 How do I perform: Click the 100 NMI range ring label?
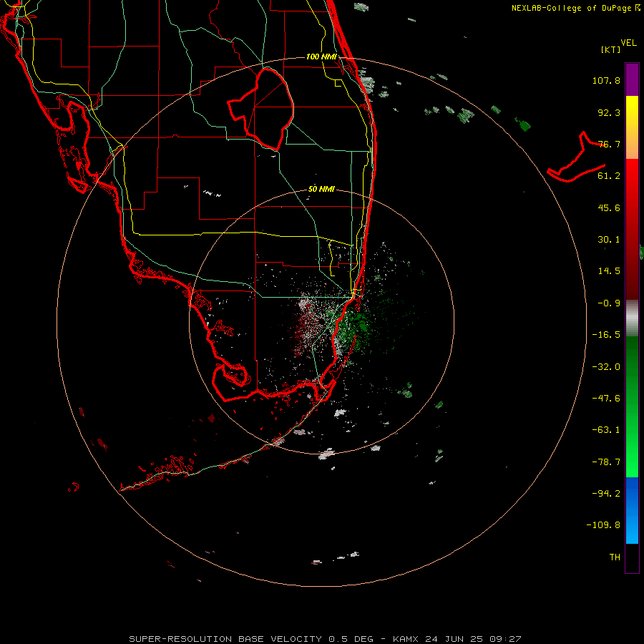(321, 57)
